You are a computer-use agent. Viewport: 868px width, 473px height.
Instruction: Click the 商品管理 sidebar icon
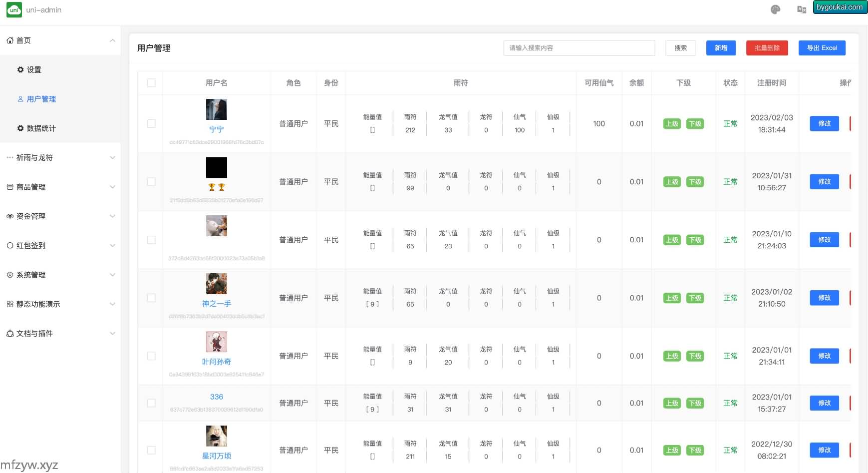[10, 187]
